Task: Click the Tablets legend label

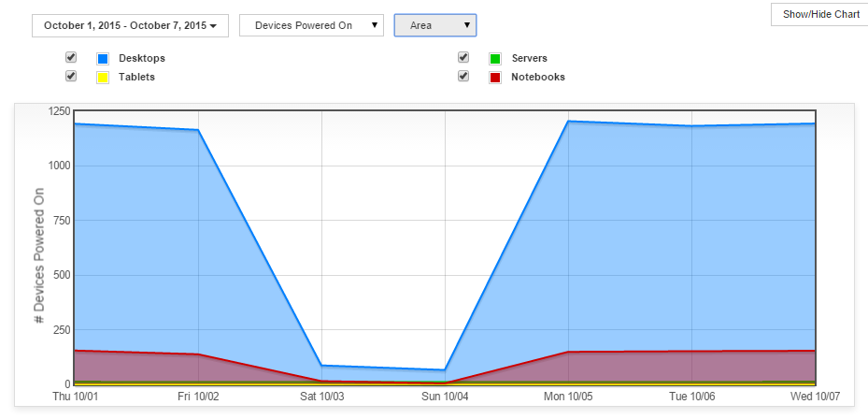Action: tap(137, 77)
